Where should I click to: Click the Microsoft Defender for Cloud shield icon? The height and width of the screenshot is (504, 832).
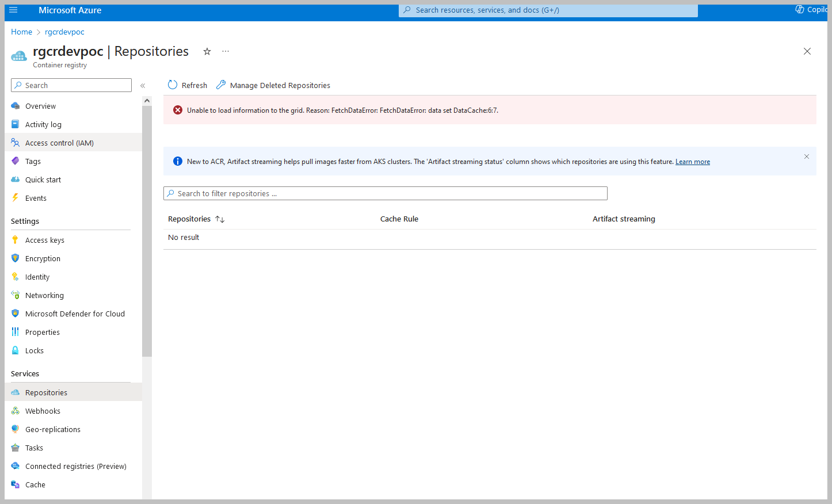coord(16,314)
